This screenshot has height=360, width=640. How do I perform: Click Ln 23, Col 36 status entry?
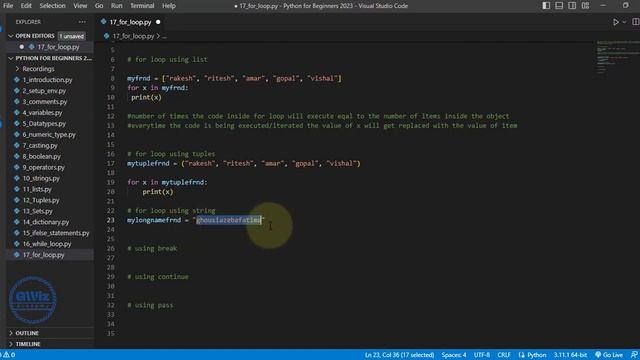[x=399, y=355]
